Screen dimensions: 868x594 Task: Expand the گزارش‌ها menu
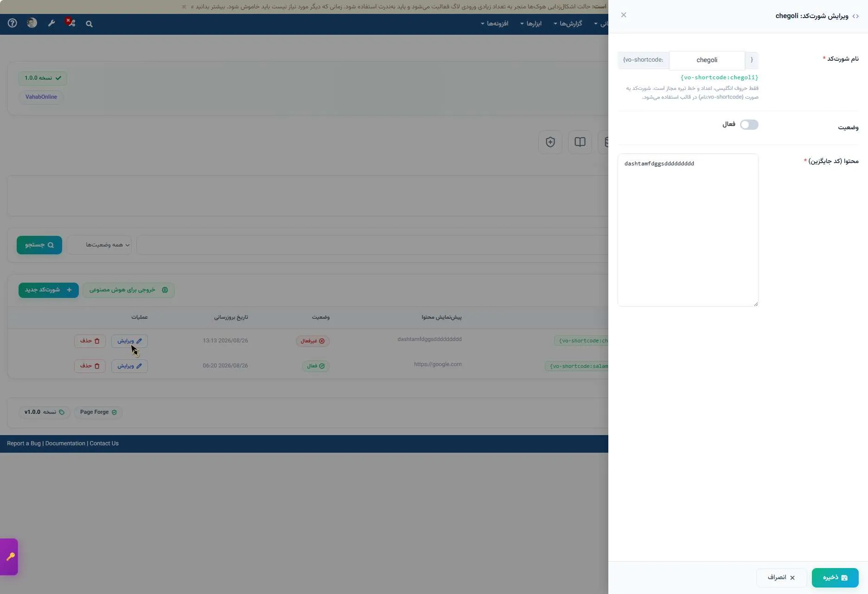pyautogui.click(x=568, y=24)
